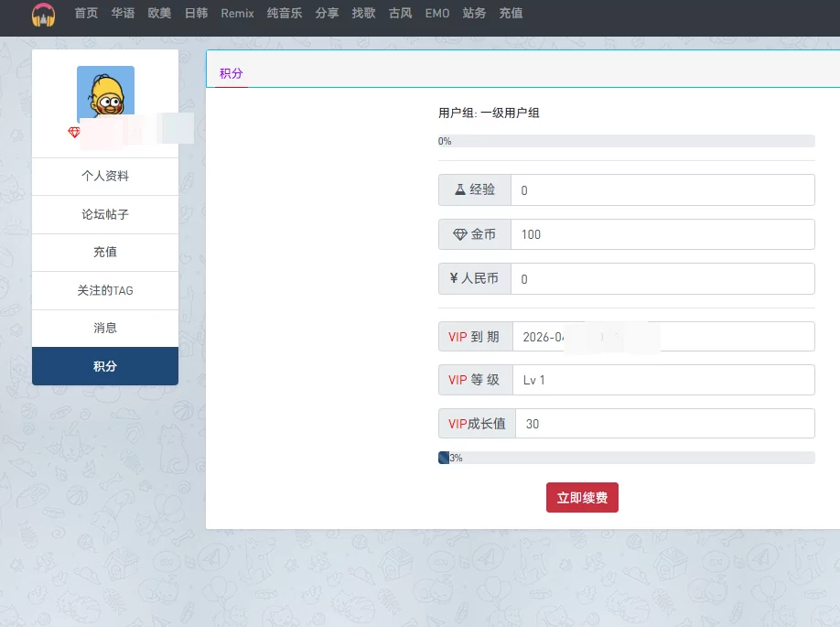Image resolution: width=840 pixels, height=627 pixels.
Task: Click 充值 in the sidebar menu
Action: (105, 253)
